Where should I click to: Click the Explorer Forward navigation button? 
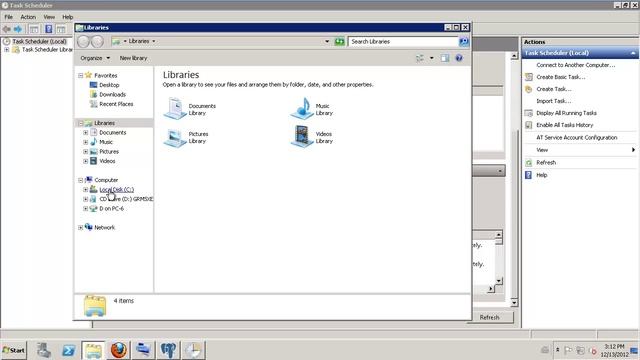(97, 41)
